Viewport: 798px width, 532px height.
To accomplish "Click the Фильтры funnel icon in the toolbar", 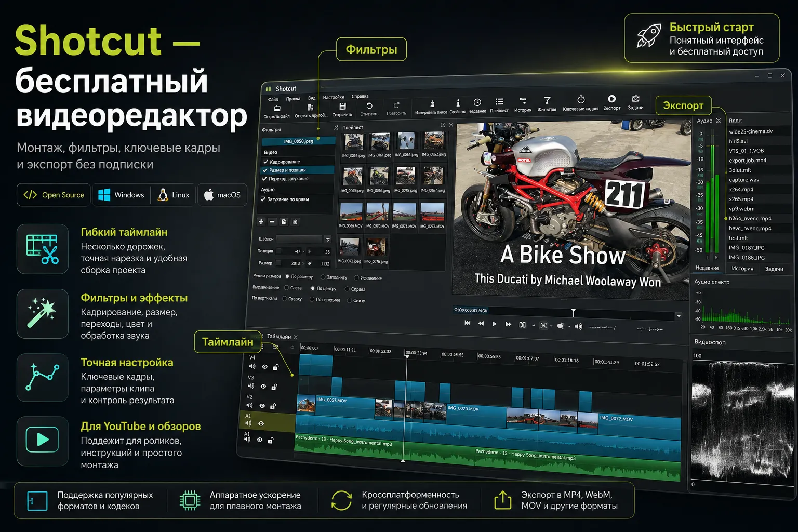I will [547, 100].
